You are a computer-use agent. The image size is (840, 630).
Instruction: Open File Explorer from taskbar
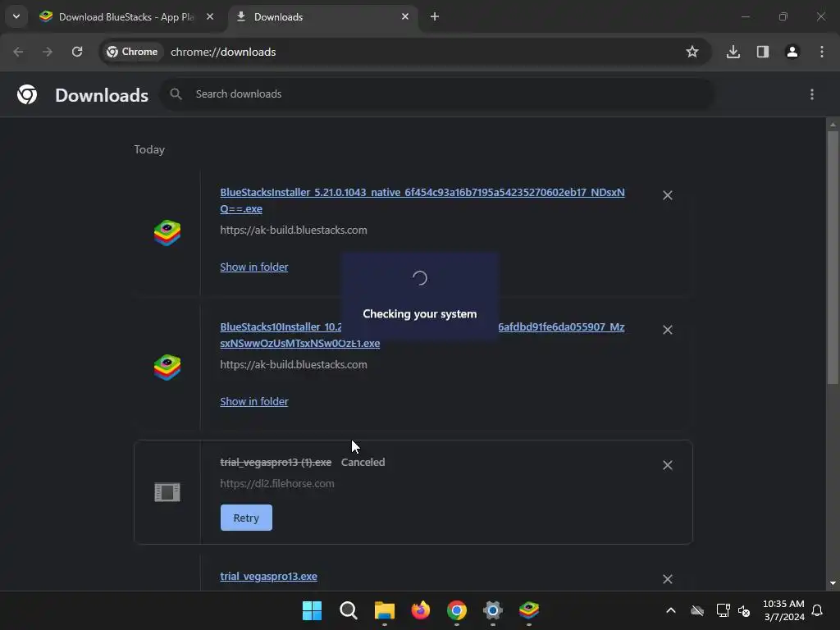pyautogui.click(x=384, y=610)
